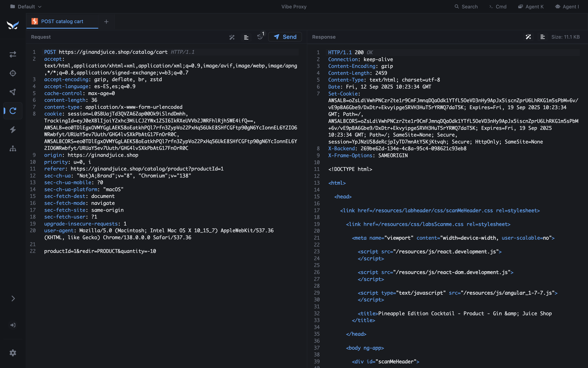
Task: Click the react.development.js script line
Action: [x=430, y=252]
